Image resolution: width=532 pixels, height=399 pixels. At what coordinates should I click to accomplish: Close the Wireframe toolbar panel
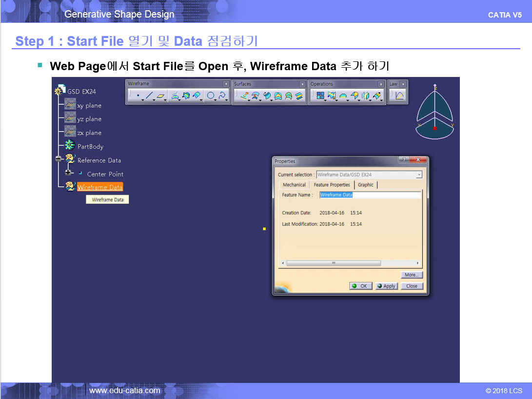225,84
